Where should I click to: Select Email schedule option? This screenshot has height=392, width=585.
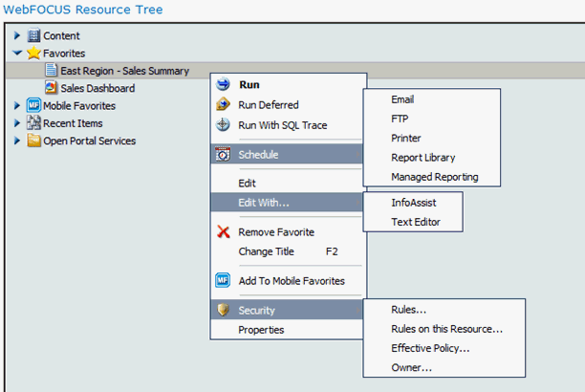point(432,99)
